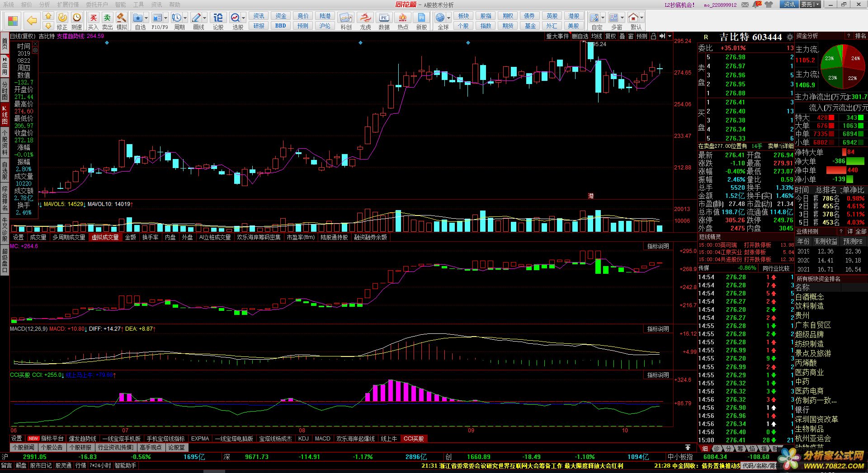
Task: Open the 热点 hot topics icon
Action: coord(403,20)
